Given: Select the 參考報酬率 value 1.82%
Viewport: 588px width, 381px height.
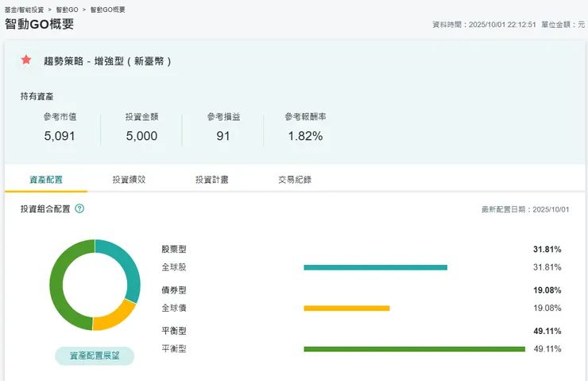Looking at the screenshot, I should [x=305, y=136].
